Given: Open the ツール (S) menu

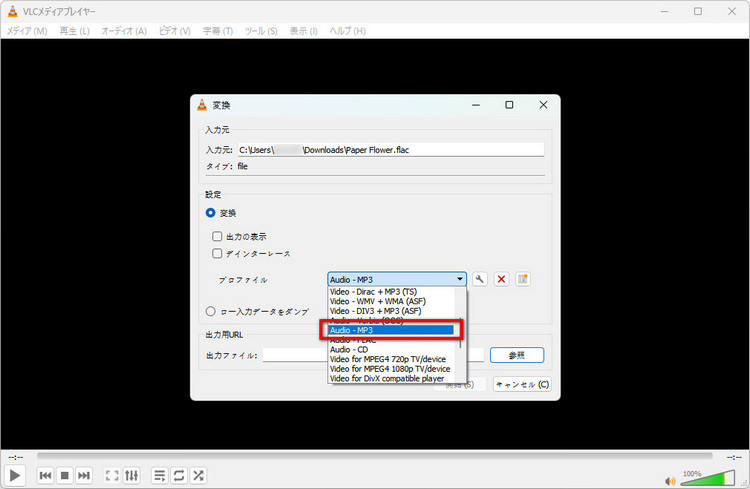Looking at the screenshot, I should tap(261, 31).
